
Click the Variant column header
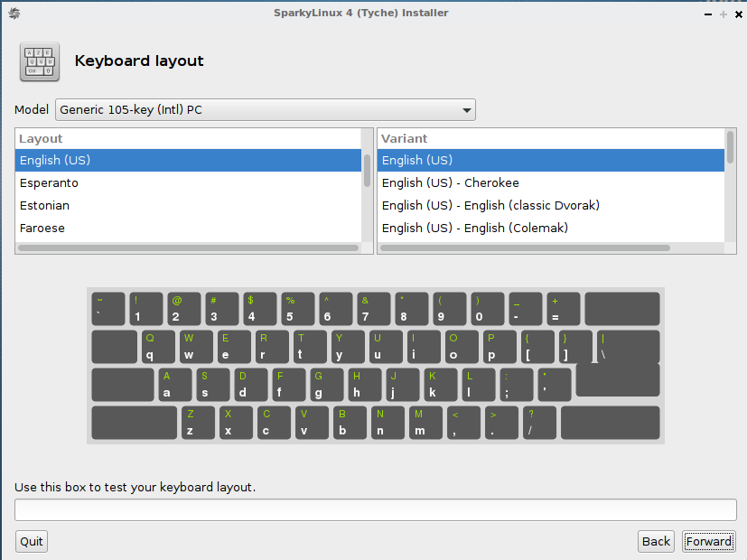click(x=551, y=138)
